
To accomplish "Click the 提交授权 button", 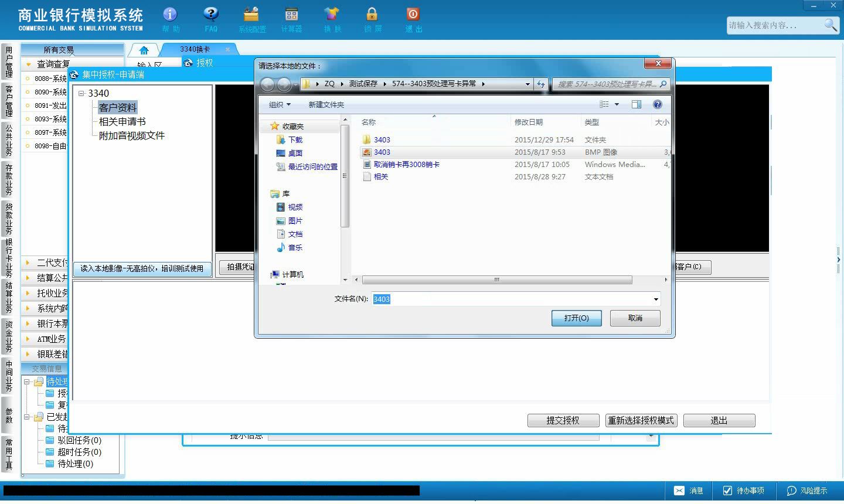I will [x=563, y=421].
